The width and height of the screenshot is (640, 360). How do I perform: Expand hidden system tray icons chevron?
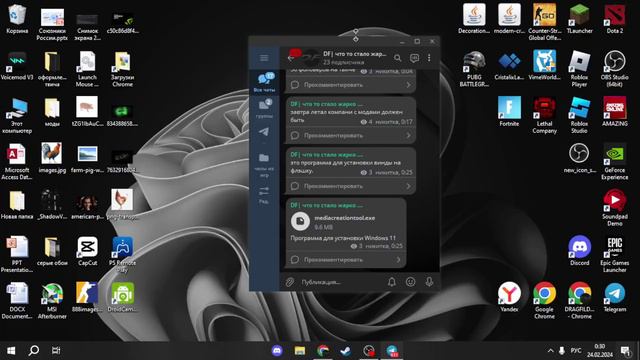tap(550, 351)
